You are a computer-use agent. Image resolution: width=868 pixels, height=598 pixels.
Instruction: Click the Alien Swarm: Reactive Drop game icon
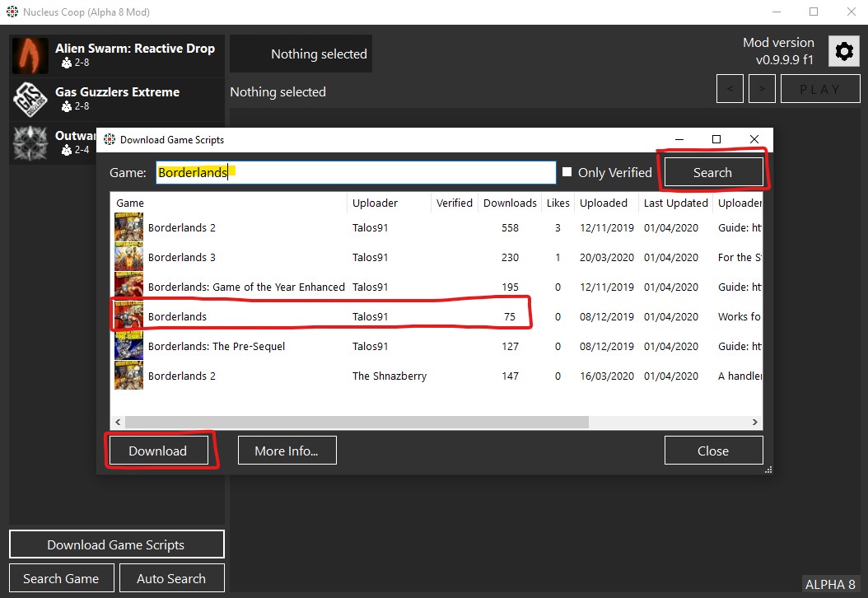point(30,55)
